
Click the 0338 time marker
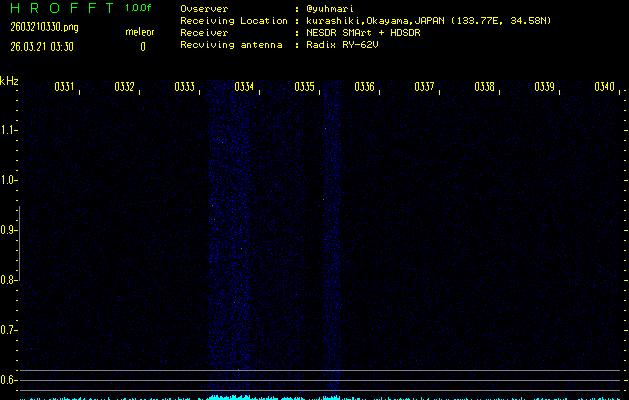click(x=484, y=87)
